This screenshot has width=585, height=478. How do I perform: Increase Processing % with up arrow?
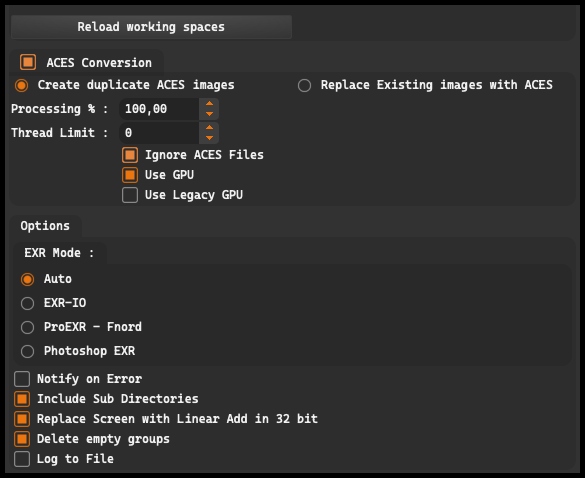click(x=209, y=104)
